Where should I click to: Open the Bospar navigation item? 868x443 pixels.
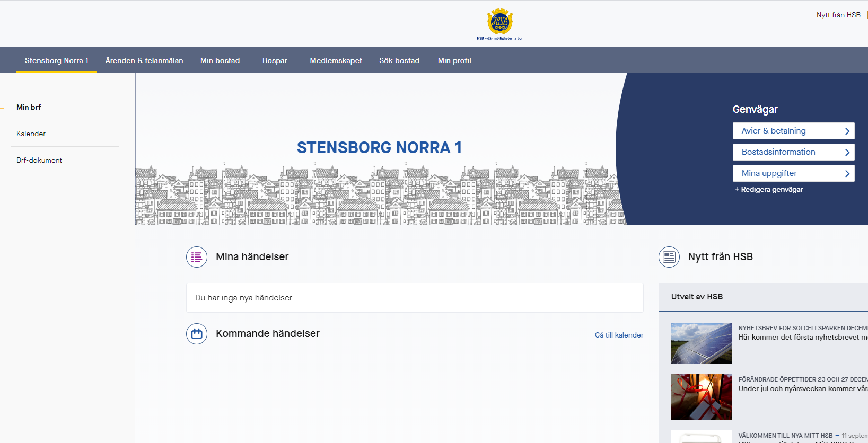[275, 60]
